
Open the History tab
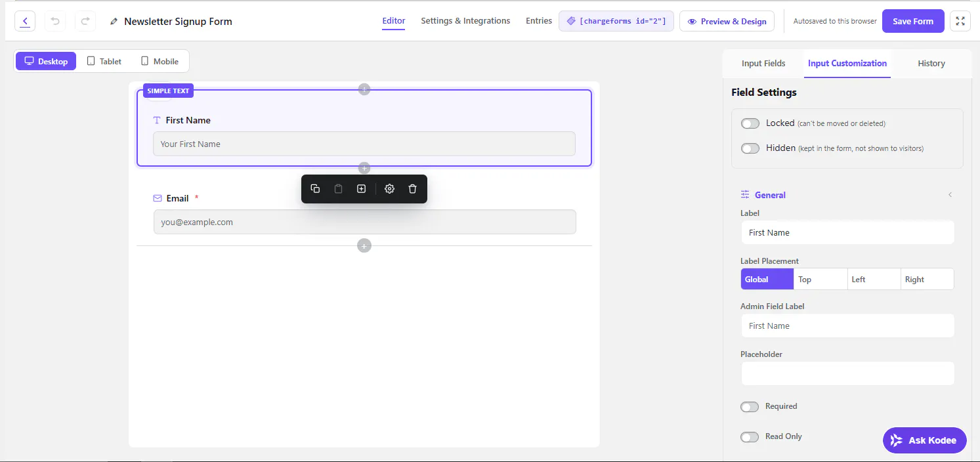pos(931,64)
